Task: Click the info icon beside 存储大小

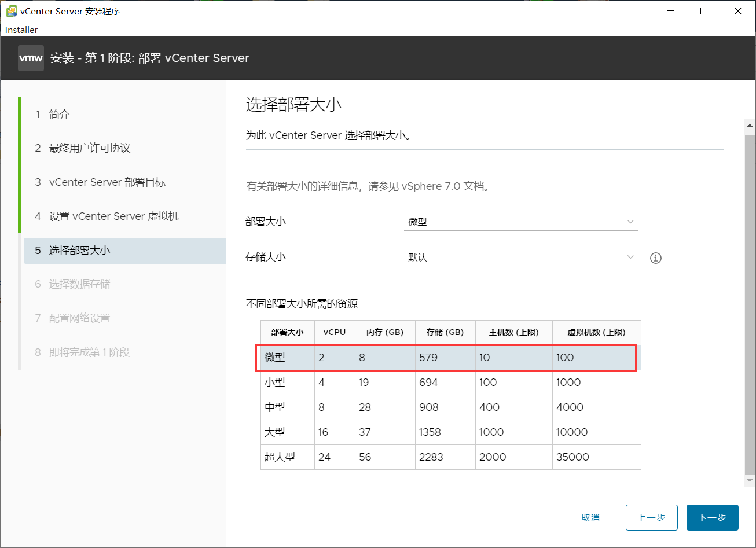Action: pos(655,258)
